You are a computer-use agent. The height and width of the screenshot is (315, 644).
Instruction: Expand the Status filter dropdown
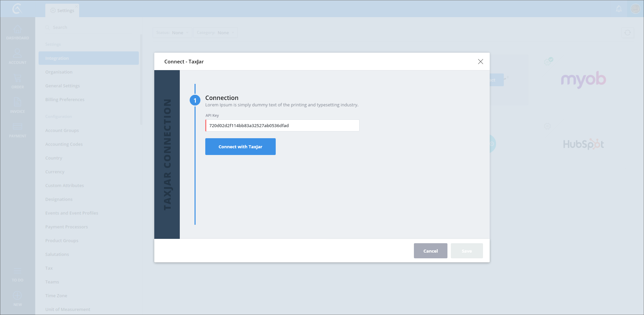tap(172, 33)
